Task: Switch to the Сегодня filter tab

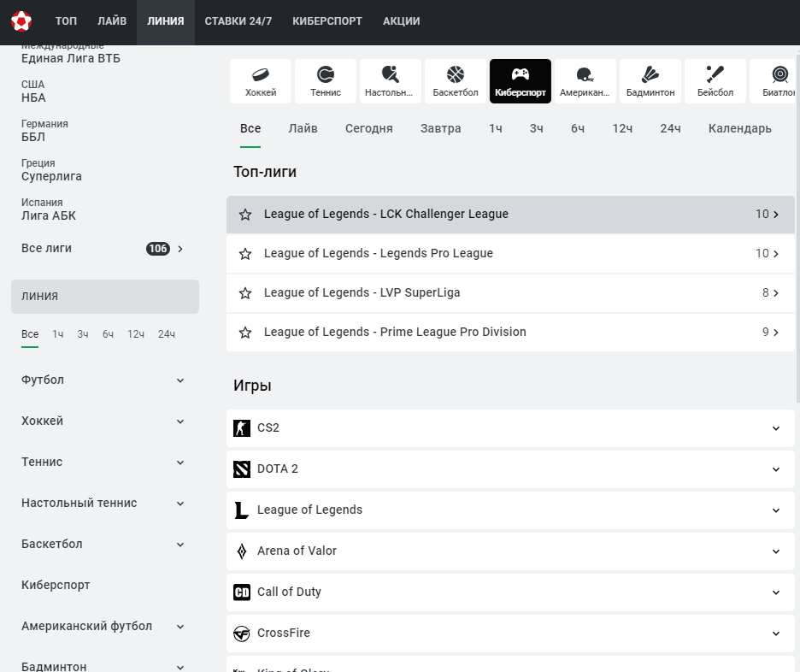Action: [x=369, y=128]
